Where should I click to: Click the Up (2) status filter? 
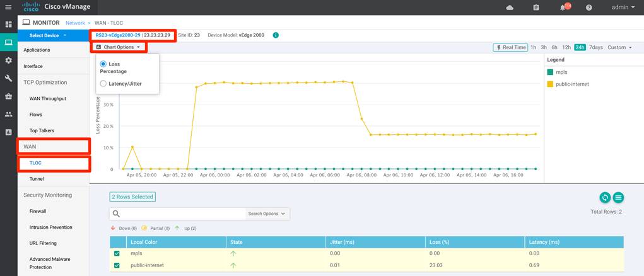(x=185, y=229)
